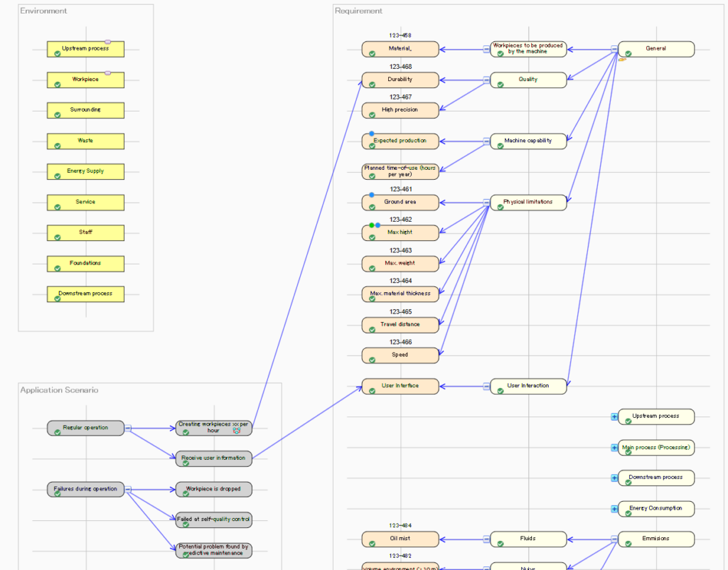This screenshot has height=570, width=728.
Task: Click the Application Scenario frame title
Action: (x=59, y=390)
